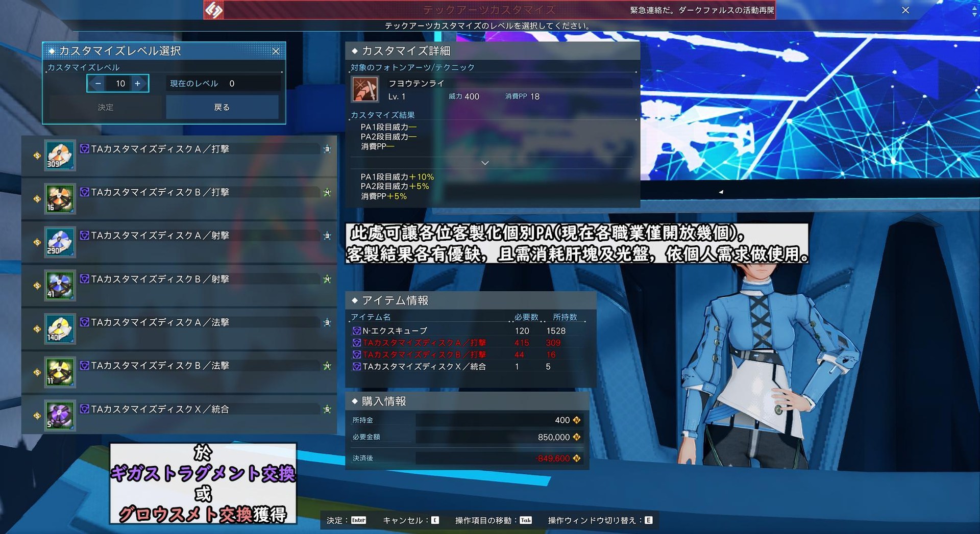The image size is (980, 534).
Task: Select TAカスタマイズディスクB/法撃 disc icon
Action: [60, 372]
